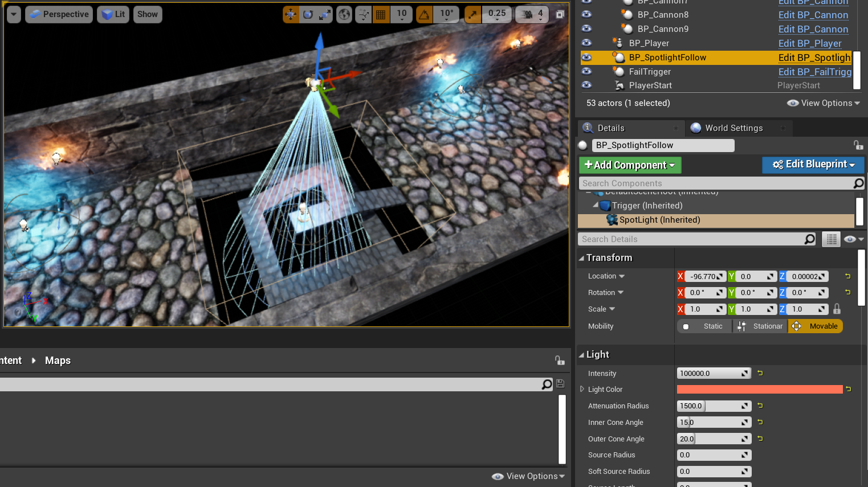Open outliner View Options dropdown
The width and height of the screenshot is (868, 487).
(824, 103)
